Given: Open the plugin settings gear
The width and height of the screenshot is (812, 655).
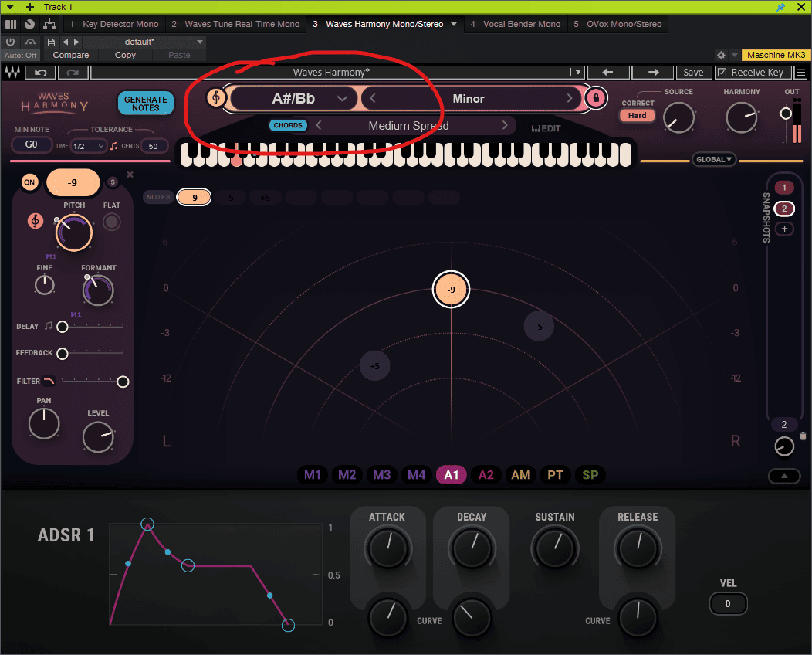Looking at the screenshot, I should point(721,55).
